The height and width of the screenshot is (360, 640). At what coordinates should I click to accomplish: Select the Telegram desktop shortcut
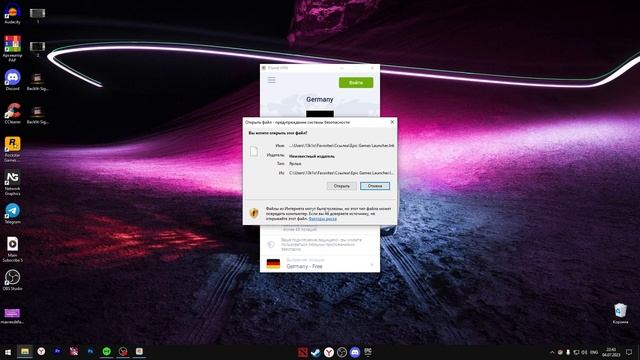tap(12, 213)
